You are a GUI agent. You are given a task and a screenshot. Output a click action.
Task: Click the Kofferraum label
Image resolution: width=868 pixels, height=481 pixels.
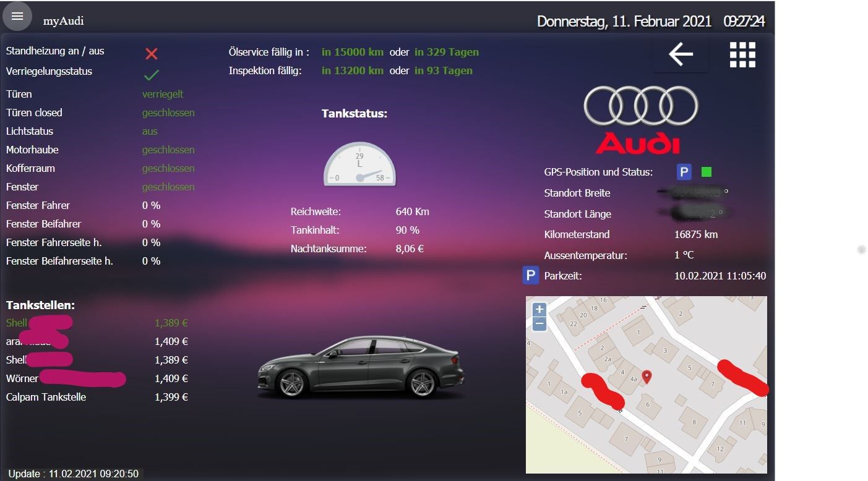tap(30, 168)
